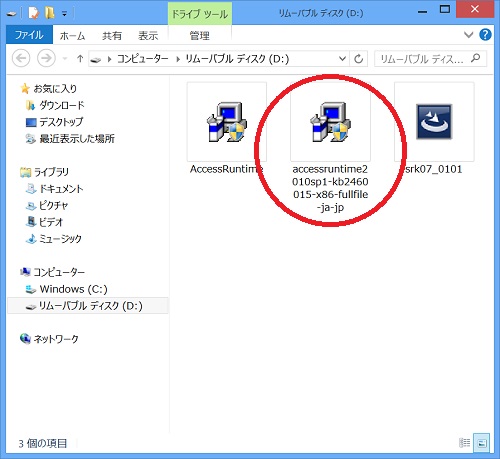Screen dimensions: 500x459
Task: Switch to large icons view in status bar
Action: pyautogui.click(x=482, y=443)
